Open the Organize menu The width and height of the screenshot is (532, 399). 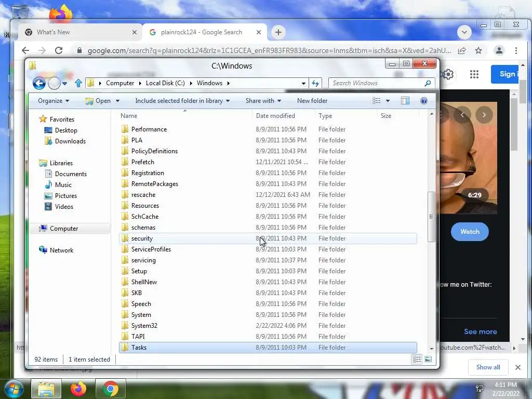click(54, 101)
